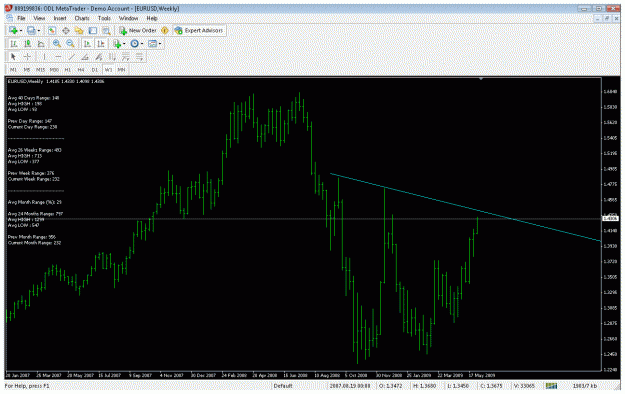The height and width of the screenshot is (394, 625).
Task: Open the Data Window crosshair-target icon
Action: click(x=66, y=31)
